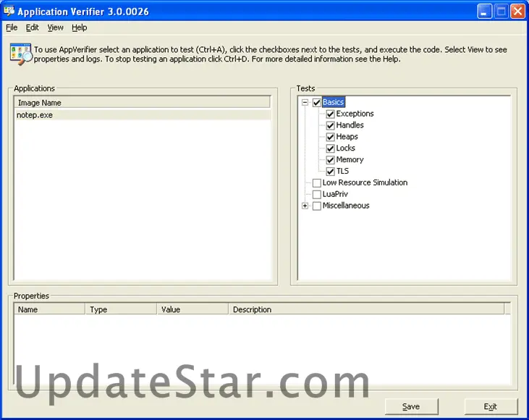Enable the Miscellaneous checkbox
Screen dimensions: 529x420
316,206
